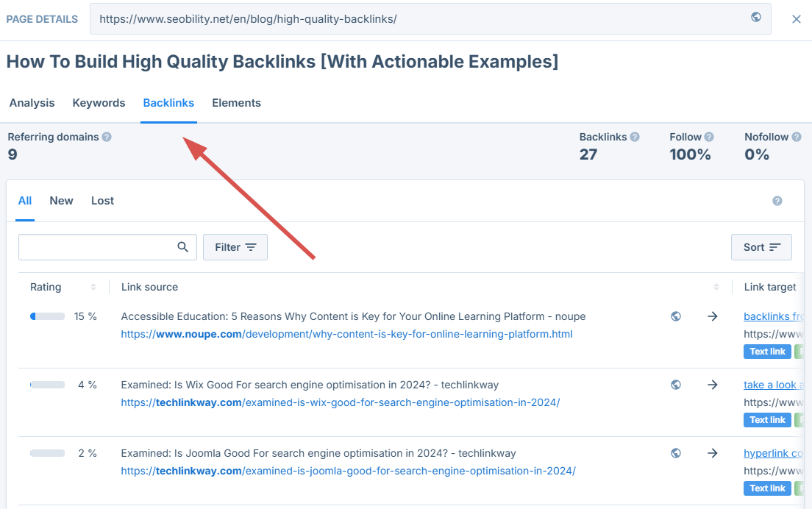Open the help icon next to Backlinks count
Screen dimensions: 812x509
click(635, 137)
